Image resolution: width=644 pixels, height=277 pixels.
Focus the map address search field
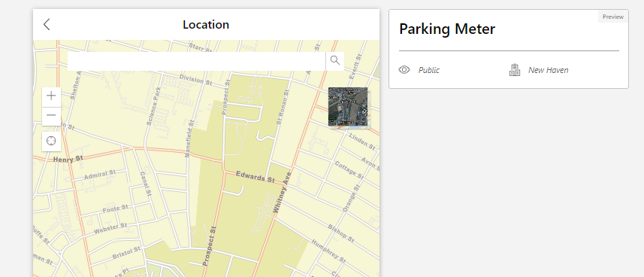pyautogui.click(x=197, y=61)
